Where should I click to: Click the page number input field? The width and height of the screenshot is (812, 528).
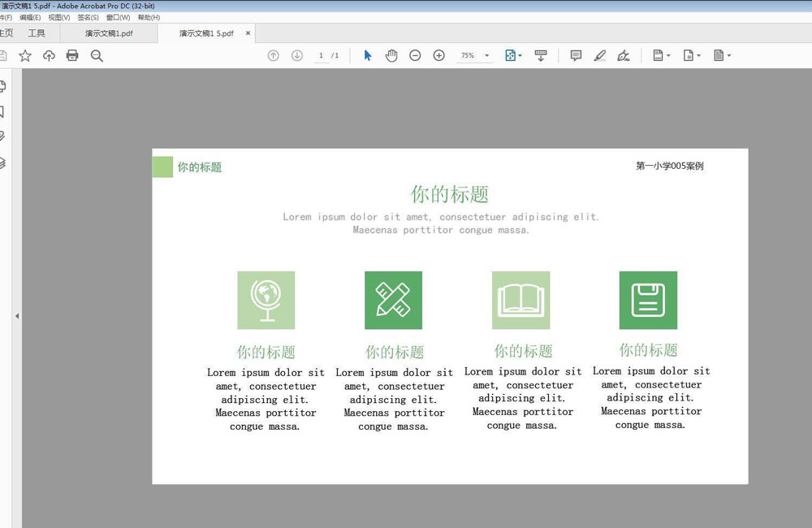[x=322, y=55]
